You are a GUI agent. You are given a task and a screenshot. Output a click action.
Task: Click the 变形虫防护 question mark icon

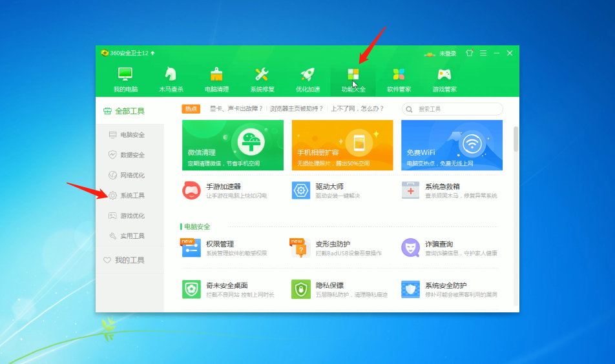[301, 248]
